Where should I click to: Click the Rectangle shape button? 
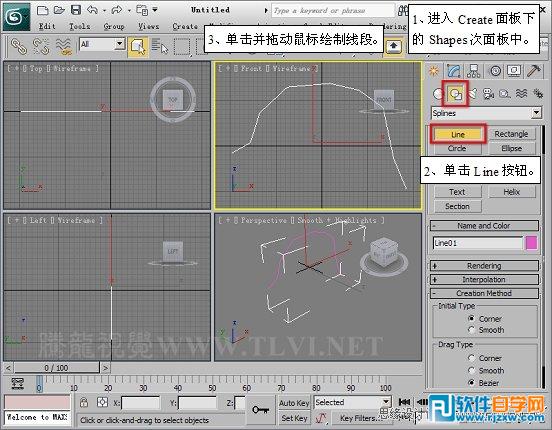(x=511, y=134)
